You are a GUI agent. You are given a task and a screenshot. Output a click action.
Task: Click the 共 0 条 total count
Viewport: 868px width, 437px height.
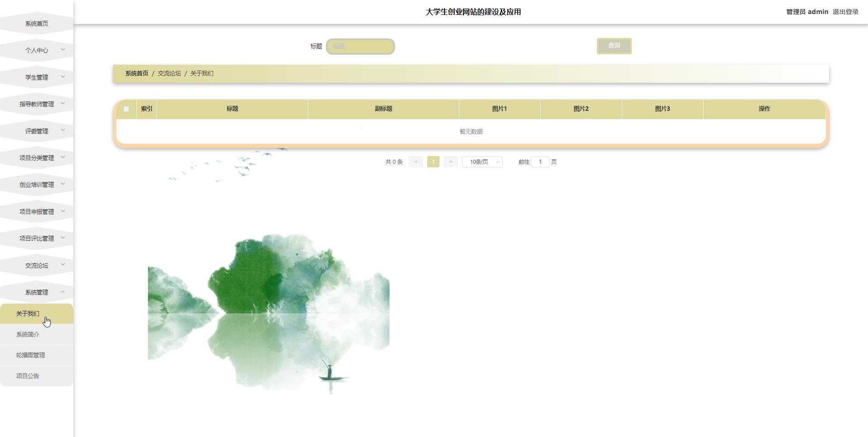394,161
